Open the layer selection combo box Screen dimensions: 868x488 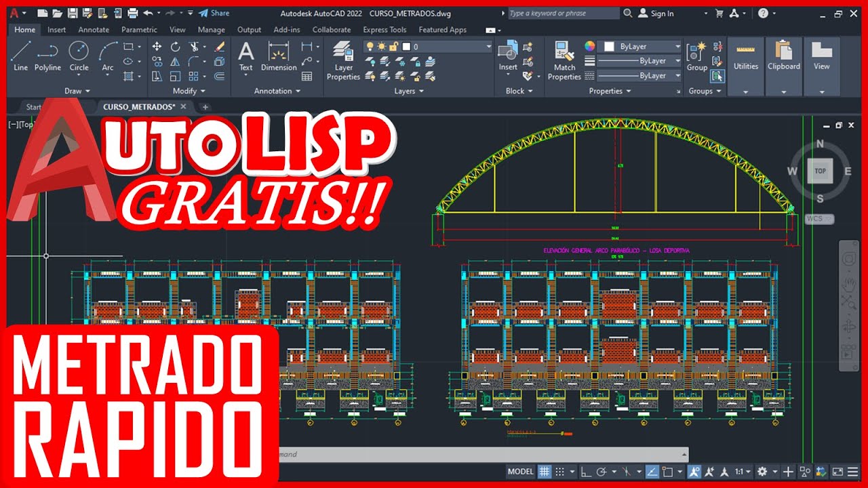coord(428,47)
